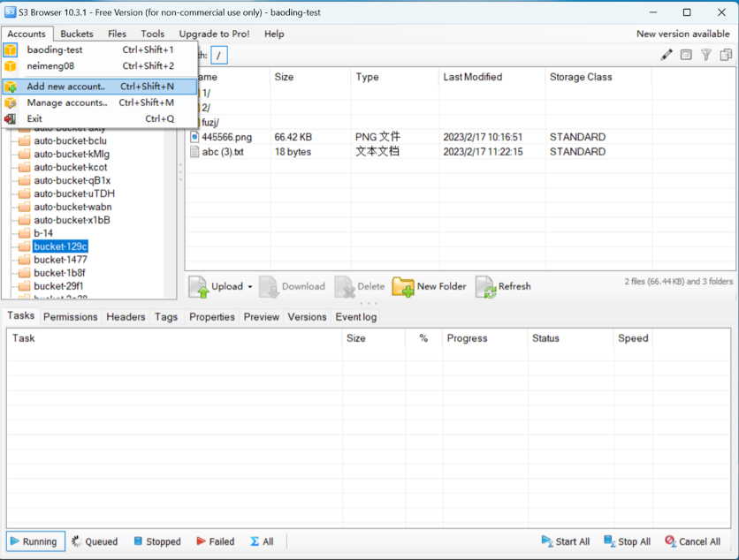Click the New version available link
739x560 pixels.
(x=682, y=34)
